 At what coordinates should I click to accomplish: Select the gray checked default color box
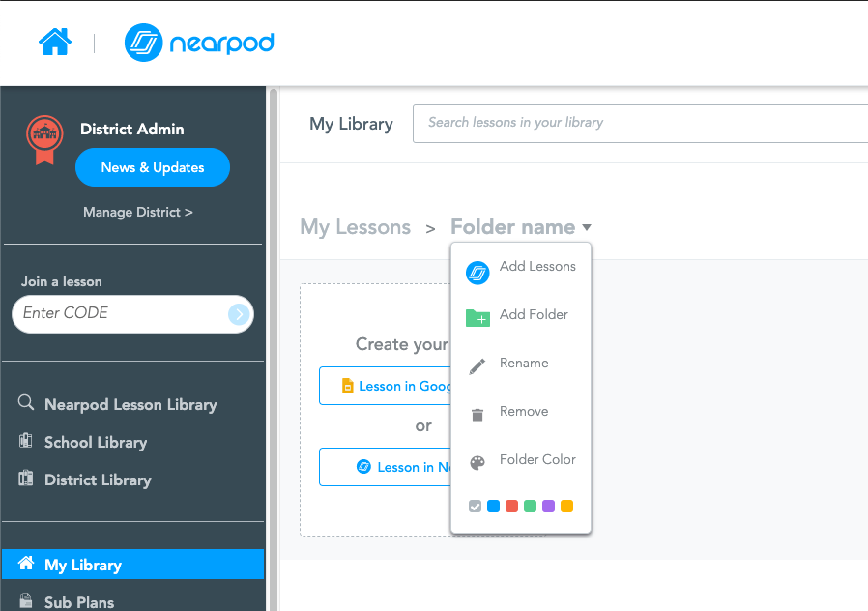tap(475, 506)
